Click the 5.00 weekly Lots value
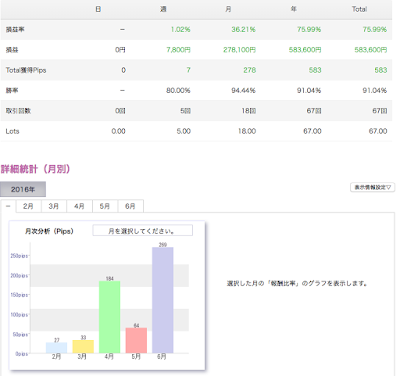This screenshot has width=400, height=376. click(184, 131)
